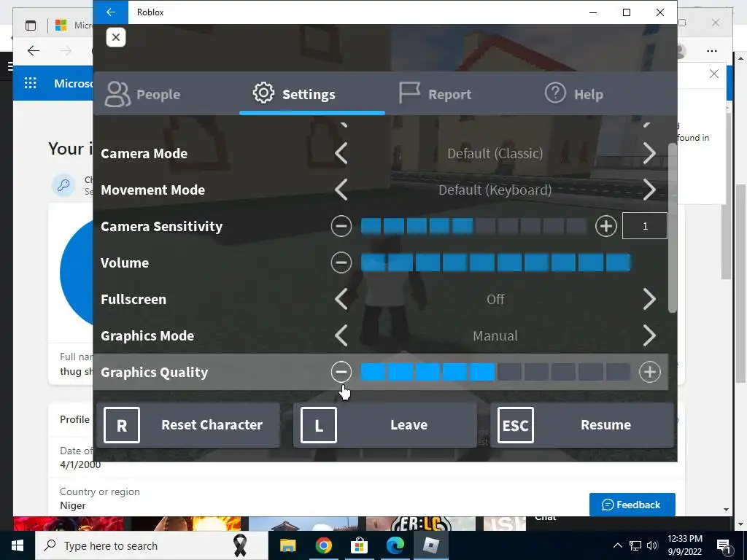
Task: Open the People tab
Action: [x=142, y=94]
